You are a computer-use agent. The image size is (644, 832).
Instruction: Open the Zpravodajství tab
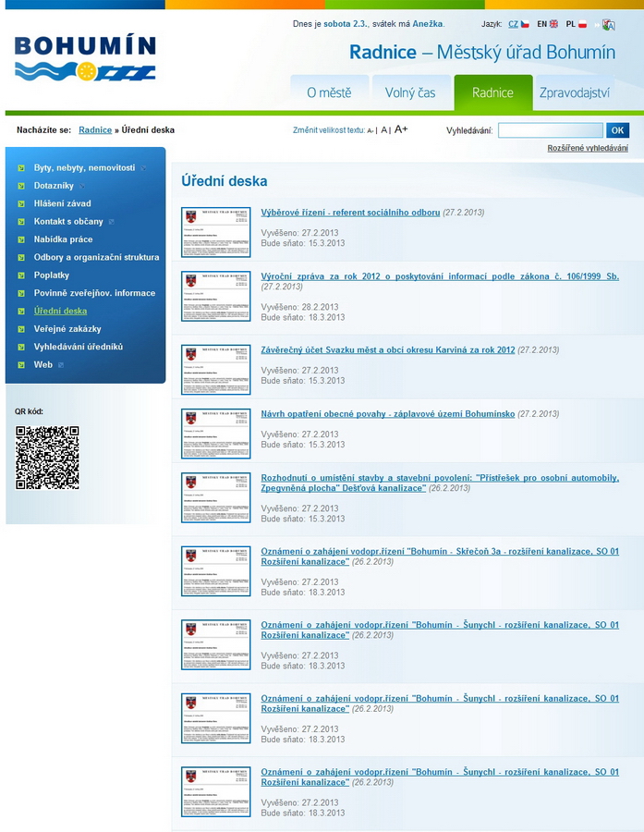click(575, 92)
